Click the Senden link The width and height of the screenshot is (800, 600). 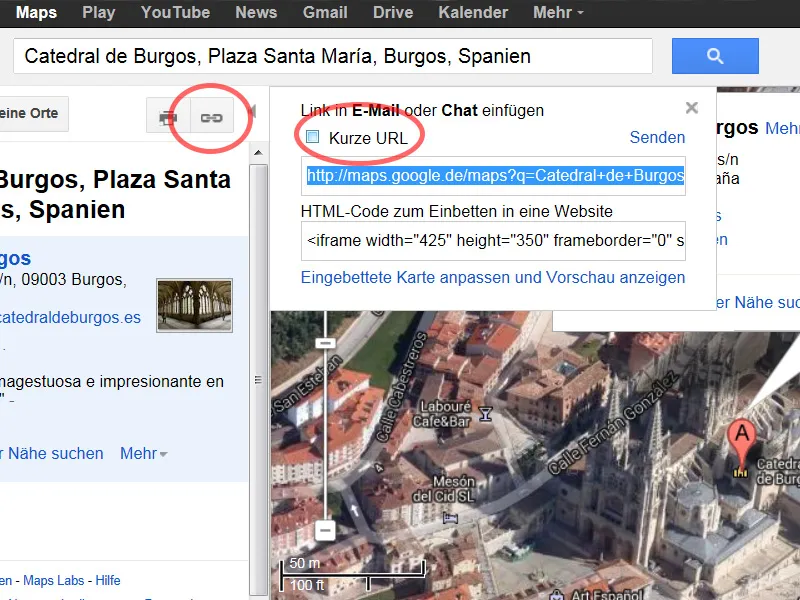[657, 137]
